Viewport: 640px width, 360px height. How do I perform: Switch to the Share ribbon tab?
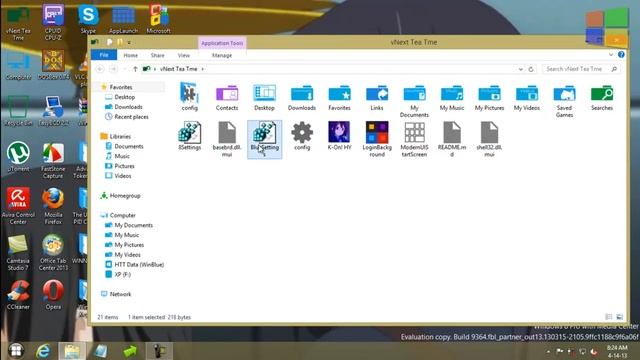tap(157, 55)
